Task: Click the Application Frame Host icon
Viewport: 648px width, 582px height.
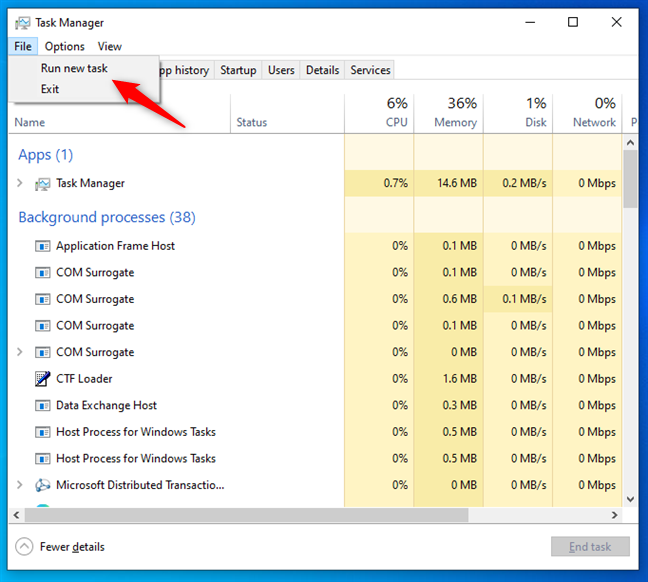Action: coord(43,246)
